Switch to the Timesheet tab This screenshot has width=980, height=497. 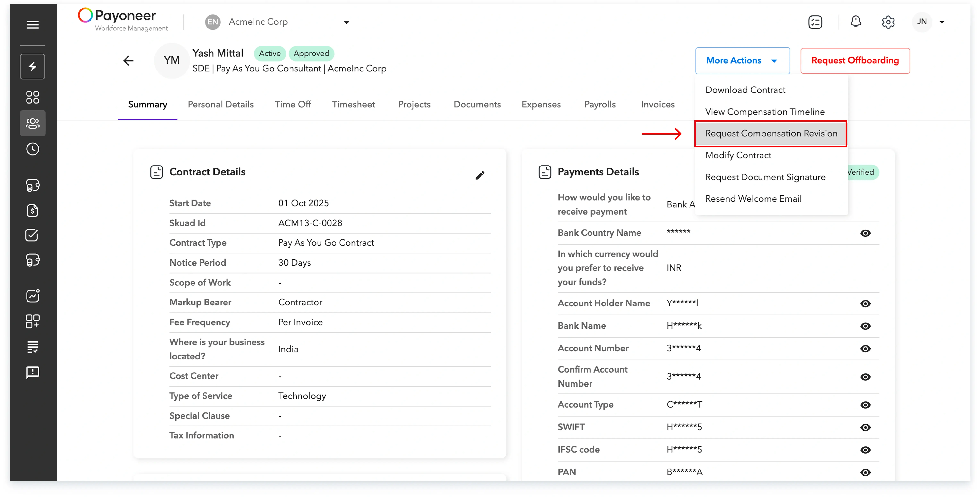pyautogui.click(x=353, y=104)
